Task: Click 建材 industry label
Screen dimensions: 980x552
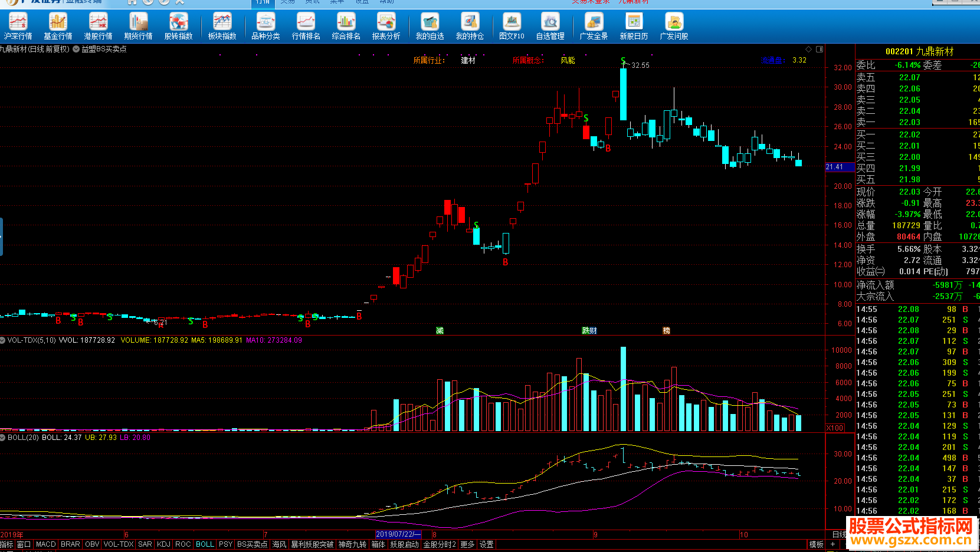Action: [468, 60]
